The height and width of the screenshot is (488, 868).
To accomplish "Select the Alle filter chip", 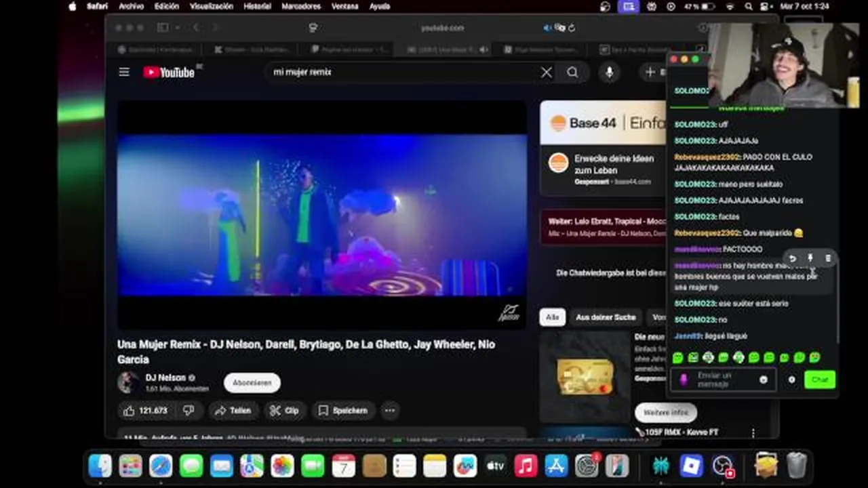I will coord(552,317).
